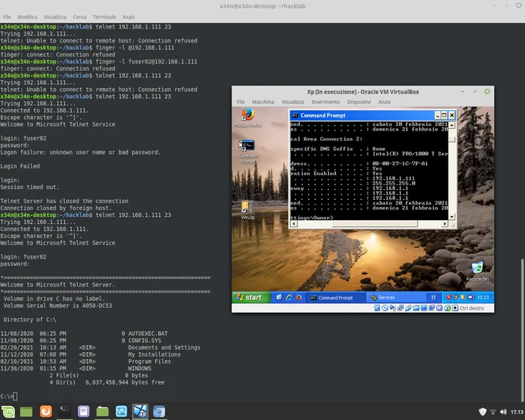
Task: Launch Firefox from XP quick launch
Action: coord(298,297)
